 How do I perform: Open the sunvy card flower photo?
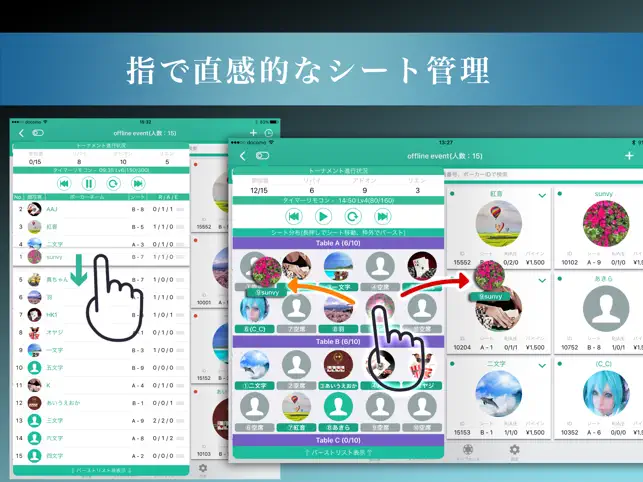pyautogui.click(x=606, y=224)
